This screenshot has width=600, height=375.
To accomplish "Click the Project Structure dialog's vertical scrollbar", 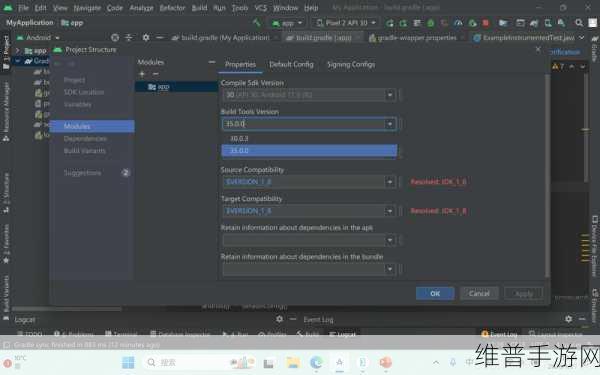I will pyautogui.click(x=547, y=176).
